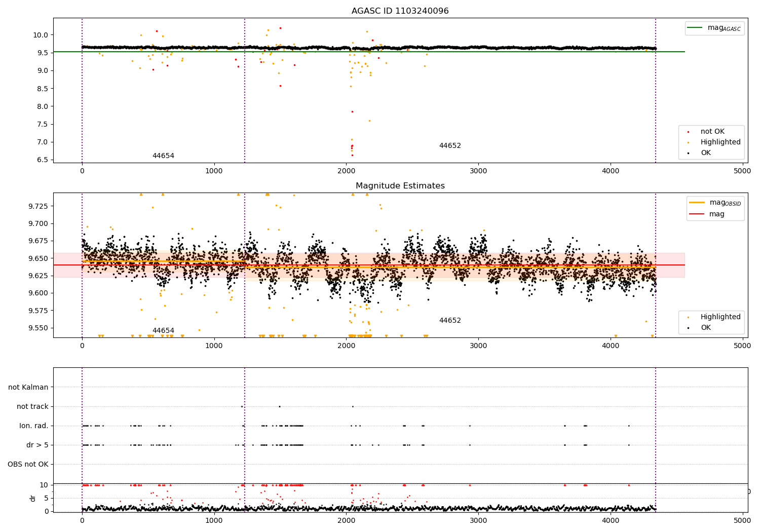760x532 pixels.
Task: Click the "9.725" tick on middle plot
Action: point(39,206)
